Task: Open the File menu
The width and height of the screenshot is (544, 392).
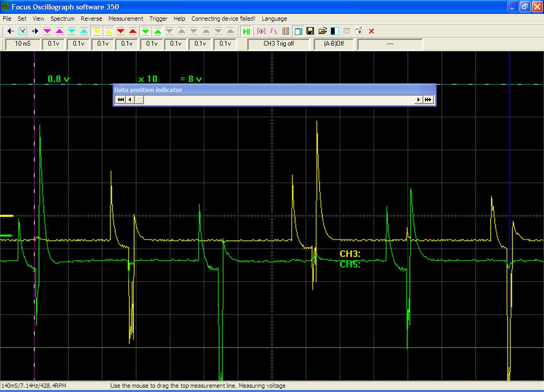Action: (x=7, y=19)
